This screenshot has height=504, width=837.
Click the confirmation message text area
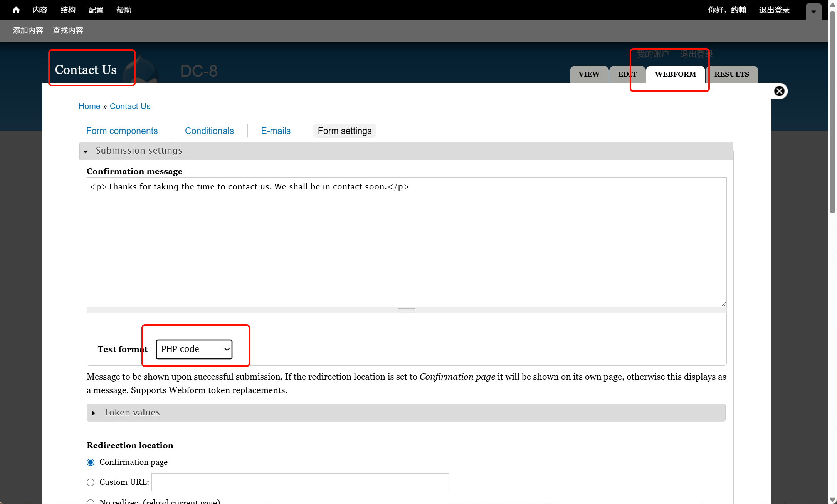406,243
